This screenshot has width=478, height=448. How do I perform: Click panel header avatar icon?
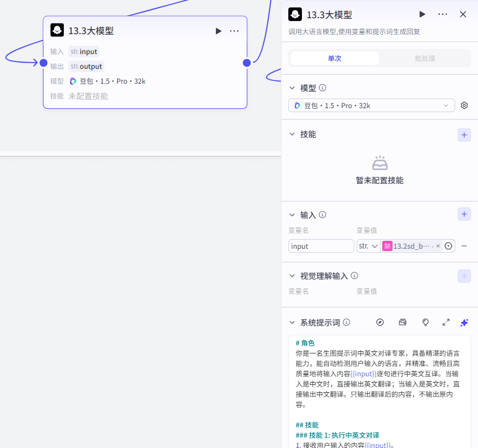(295, 14)
